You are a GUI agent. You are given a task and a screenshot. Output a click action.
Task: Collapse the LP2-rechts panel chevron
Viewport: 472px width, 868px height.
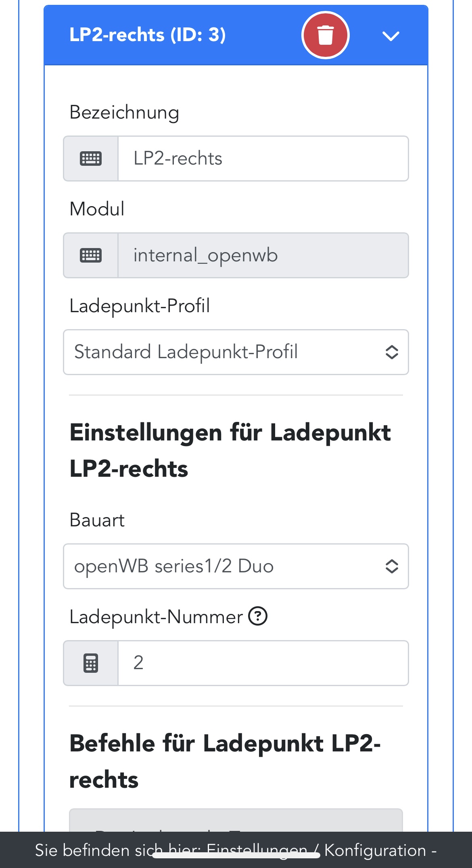391,36
